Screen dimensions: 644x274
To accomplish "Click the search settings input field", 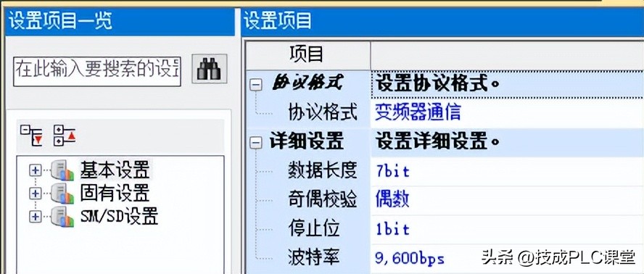I will click(x=97, y=71).
